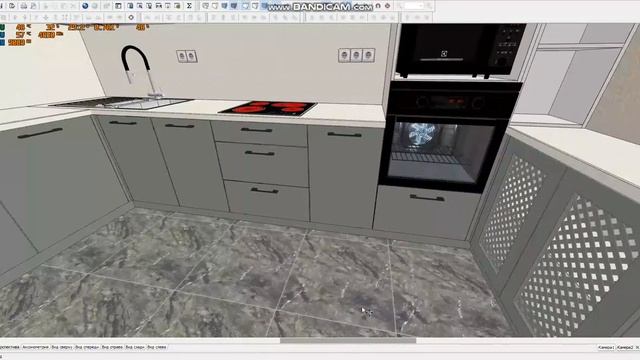Select the drawer front below the oven

click(x=426, y=212)
